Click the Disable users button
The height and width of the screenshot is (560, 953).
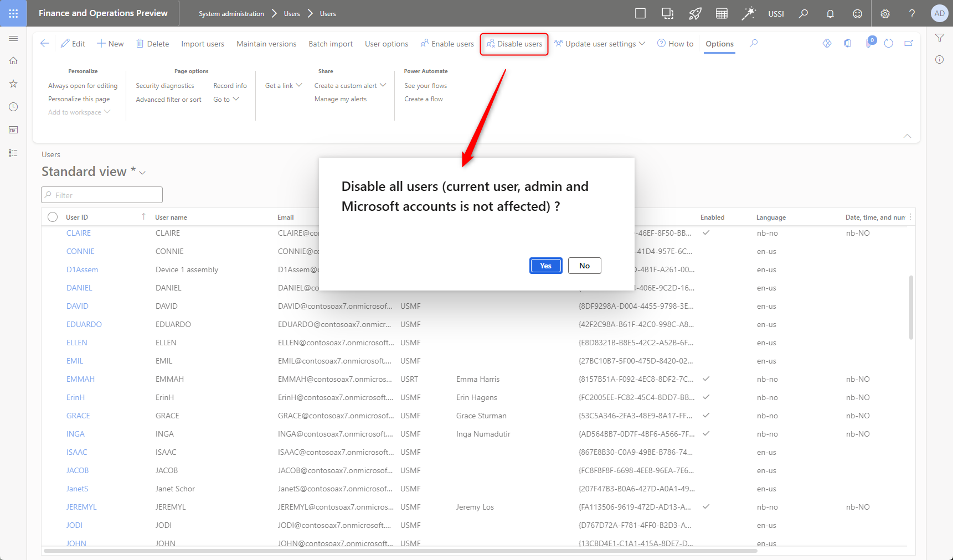click(514, 44)
